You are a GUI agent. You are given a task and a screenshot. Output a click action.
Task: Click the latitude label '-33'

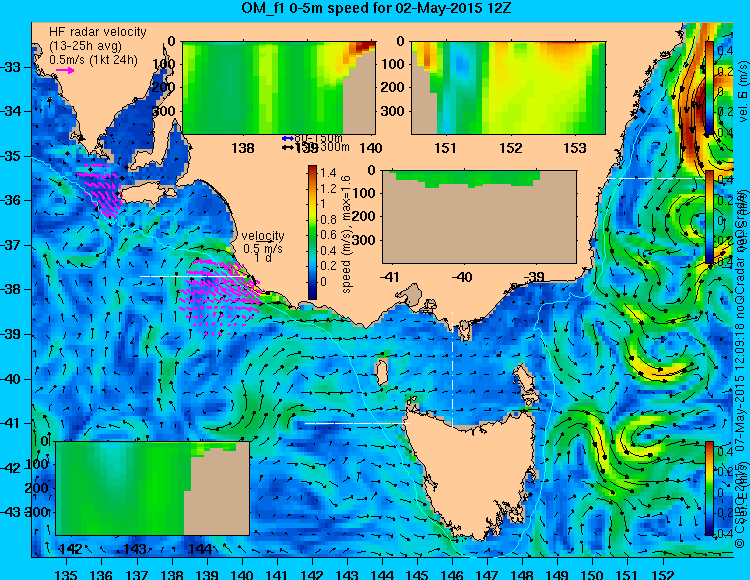[11, 67]
